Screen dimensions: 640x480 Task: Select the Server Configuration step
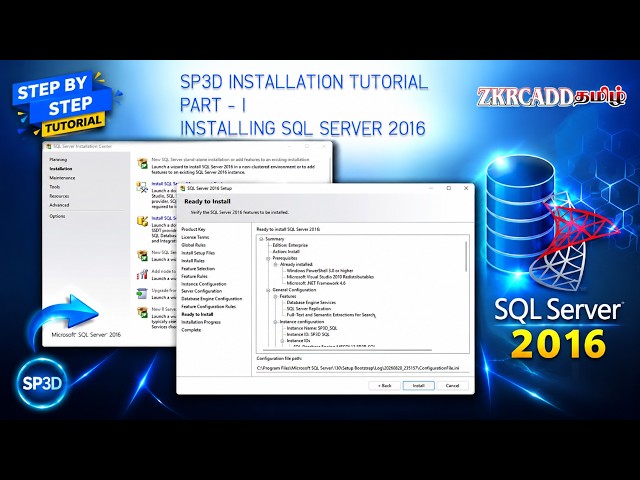pyautogui.click(x=202, y=291)
